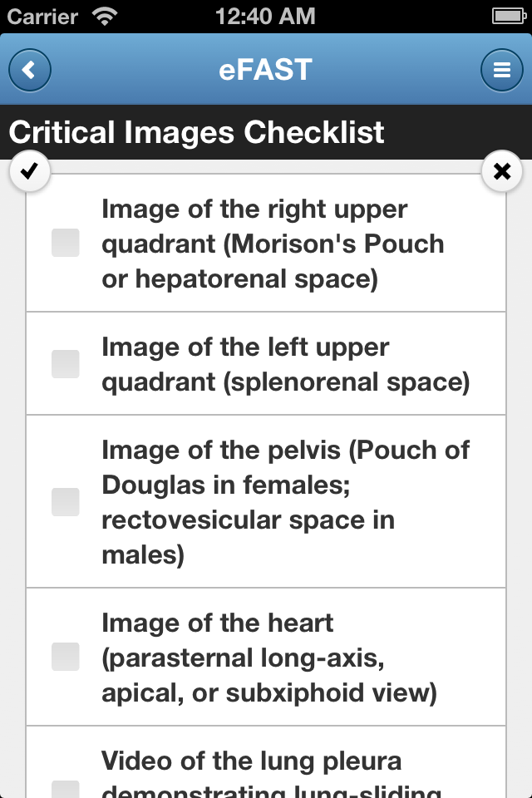Tap the Critical Images Checklist heading
This screenshot has width=532, height=798.
click(x=196, y=132)
